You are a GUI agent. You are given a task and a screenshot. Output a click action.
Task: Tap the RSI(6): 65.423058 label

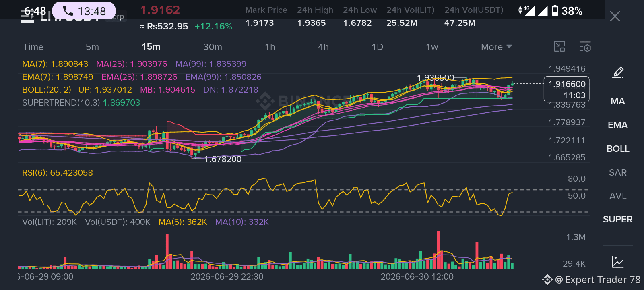58,173
